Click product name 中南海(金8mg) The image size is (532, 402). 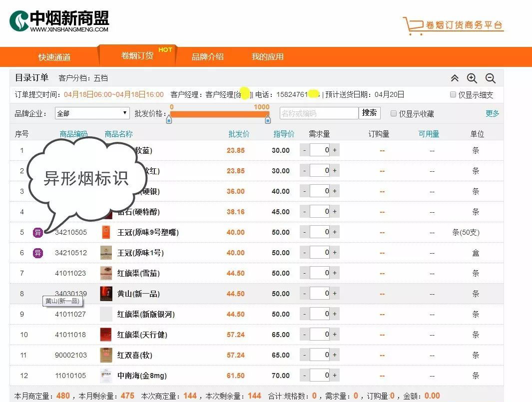click(142, 376)
